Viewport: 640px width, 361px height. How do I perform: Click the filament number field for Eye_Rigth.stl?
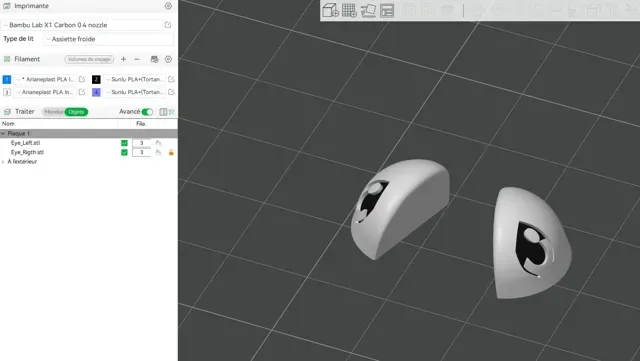[x=141, y=152]
